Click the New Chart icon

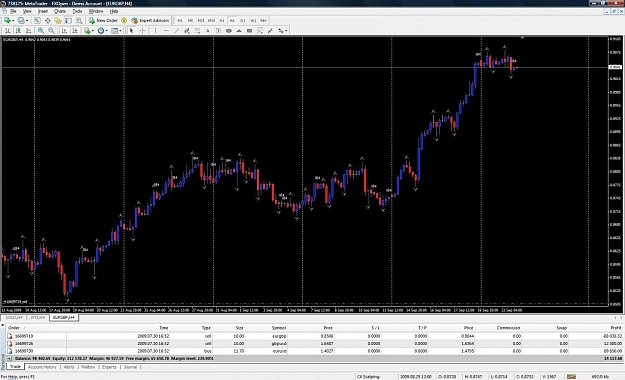(x=7, y=20)
